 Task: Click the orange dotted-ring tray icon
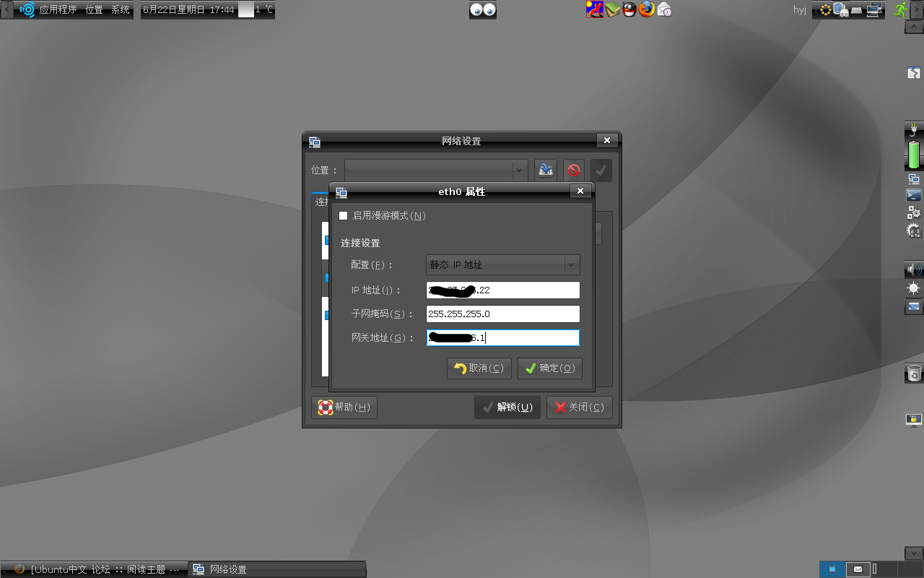pyautogui.click(x=824, y=9)
